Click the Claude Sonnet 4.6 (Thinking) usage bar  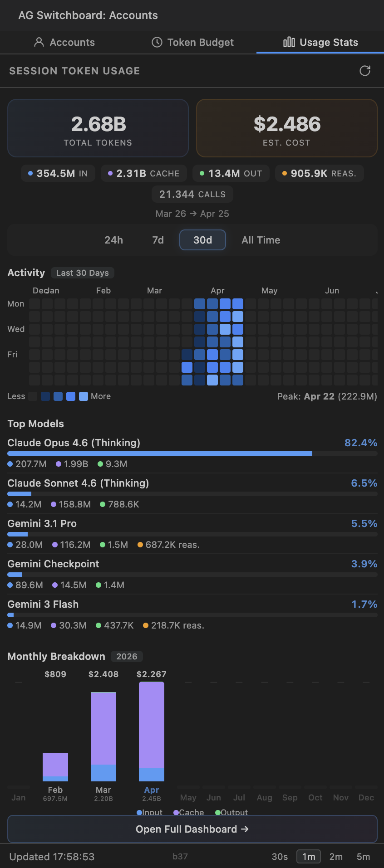click(192, 494)
